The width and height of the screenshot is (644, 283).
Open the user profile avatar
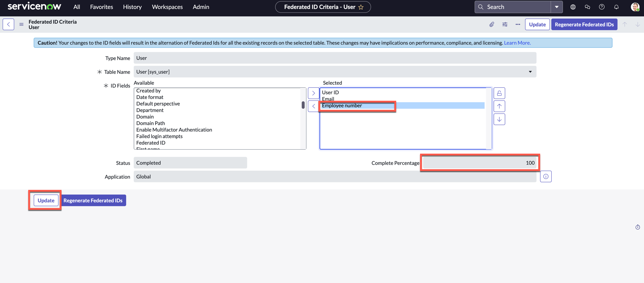635,7
